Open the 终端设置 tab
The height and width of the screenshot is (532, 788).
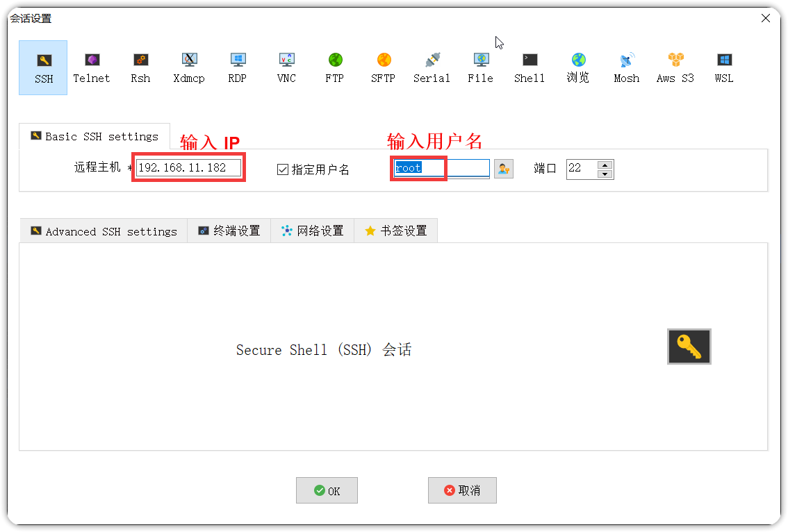click(x=229, y=231)
